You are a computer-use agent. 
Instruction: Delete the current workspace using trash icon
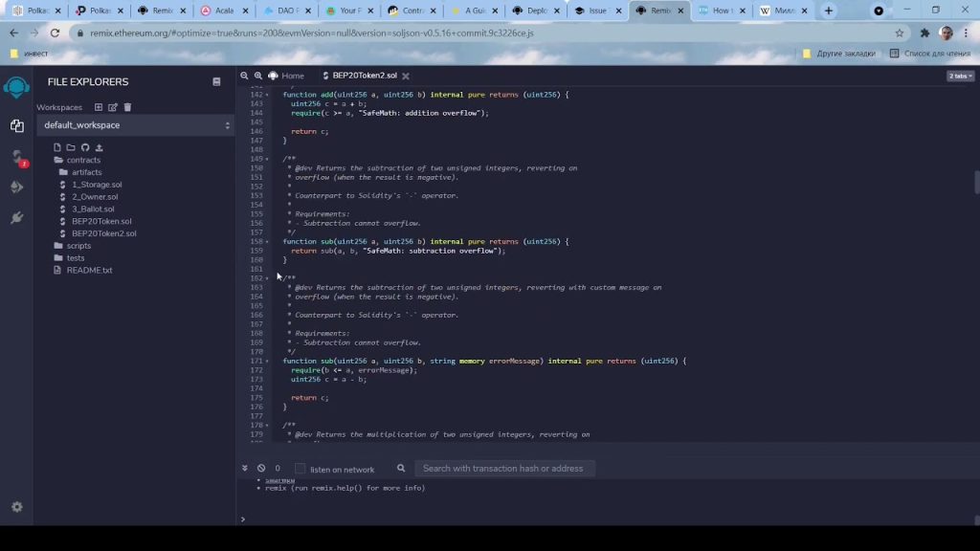point(127,107)
